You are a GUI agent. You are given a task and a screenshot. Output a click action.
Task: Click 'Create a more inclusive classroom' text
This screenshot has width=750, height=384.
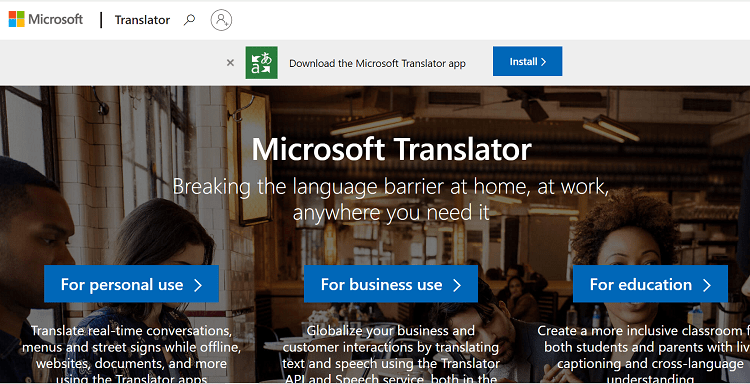pos(643,355)
